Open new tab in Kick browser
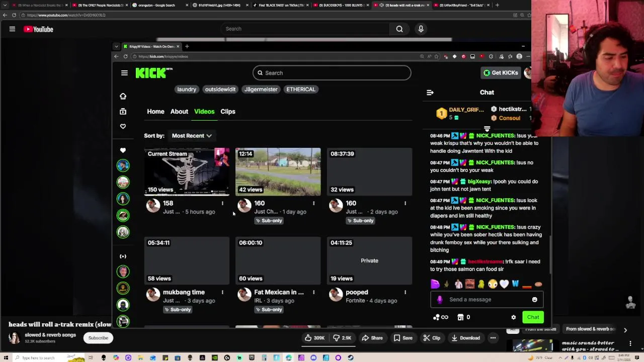The height and width of the screenshot is (362, 644). 187,46
